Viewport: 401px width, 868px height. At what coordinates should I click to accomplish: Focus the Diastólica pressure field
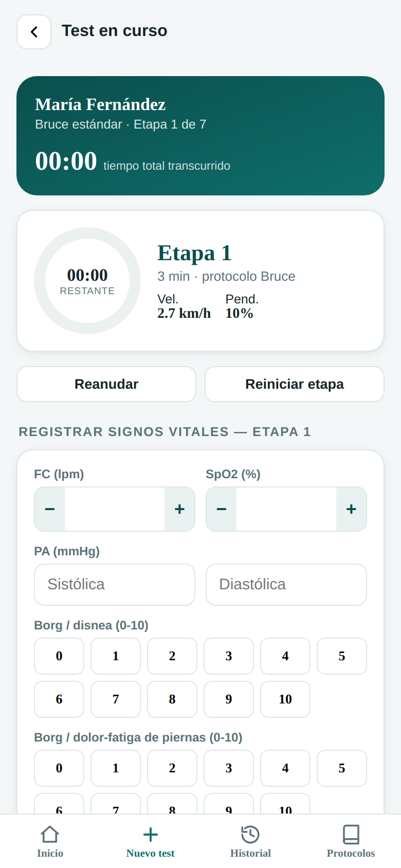click(286, 585)
